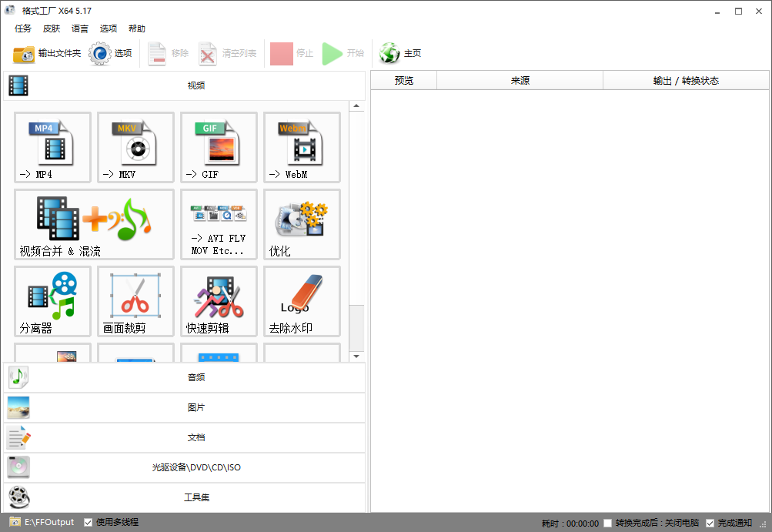Click the 主页 home button
Screen dimensions: 772x532
tap(401, 53)
